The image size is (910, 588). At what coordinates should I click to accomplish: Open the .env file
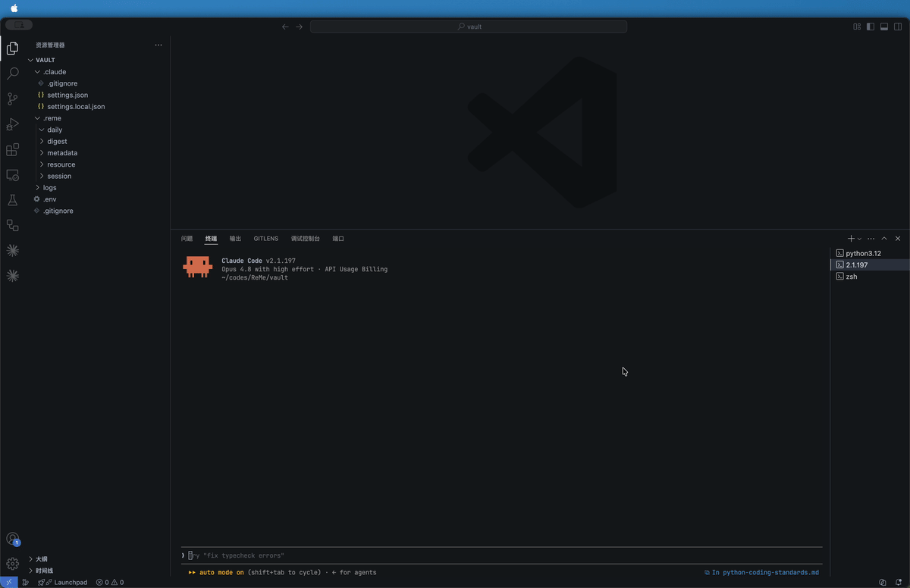click(99, 199)
